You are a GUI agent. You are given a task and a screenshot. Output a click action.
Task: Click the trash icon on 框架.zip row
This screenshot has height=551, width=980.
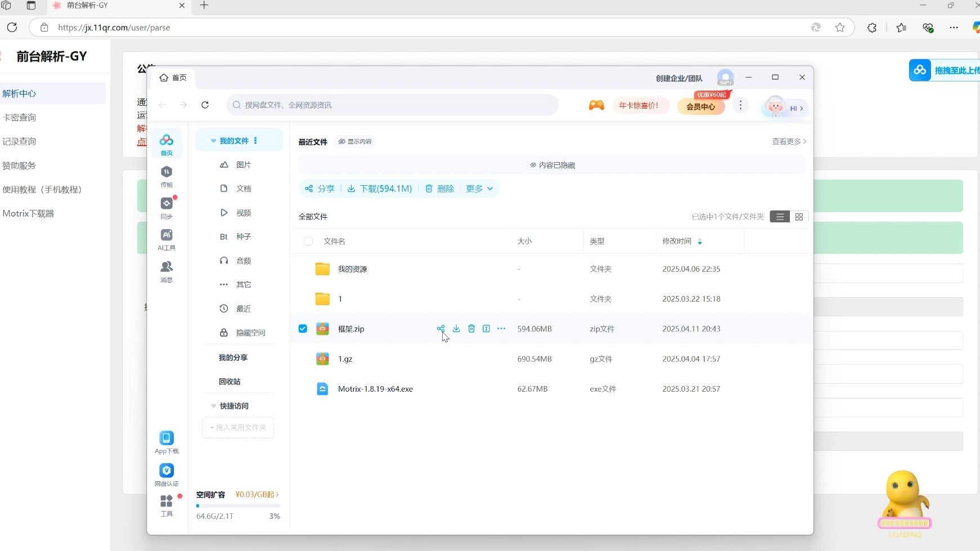click(x=471, y=329)
